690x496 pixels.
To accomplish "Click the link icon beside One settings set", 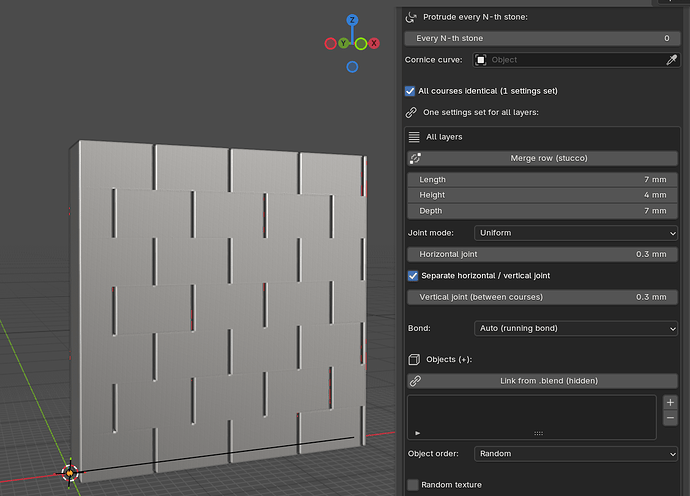I will [x=411, y=113].
